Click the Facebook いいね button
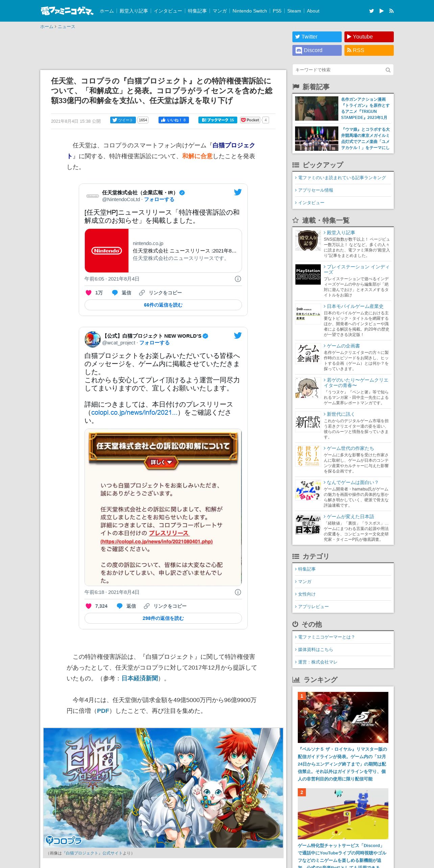434x868 pixels. (x=174, y=120)
